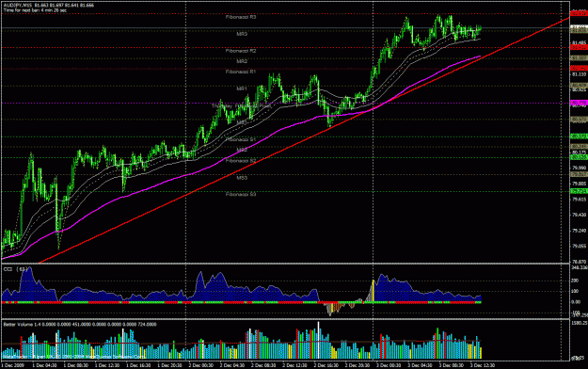Click the '3 Dec 08:30' time axis label
Image resolution: width=588 pixels, height=369 pixels.
(x=452, y=365)
